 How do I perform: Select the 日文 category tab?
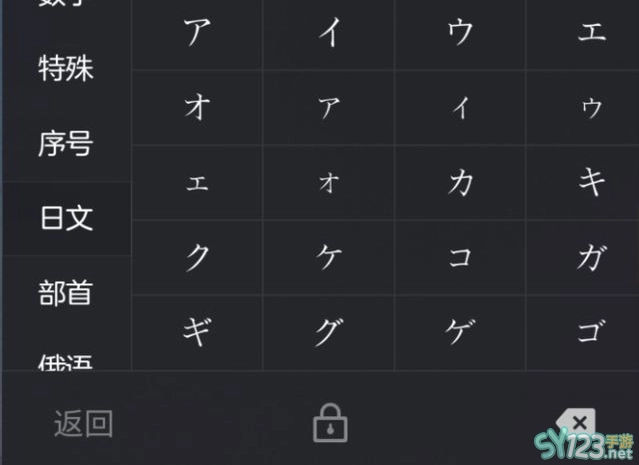tap(67, 218)
